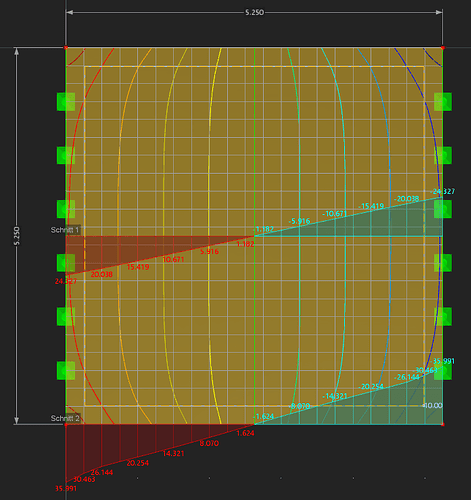
Task: Select the green support beside the -35.991 label
Action: (443, 370)
